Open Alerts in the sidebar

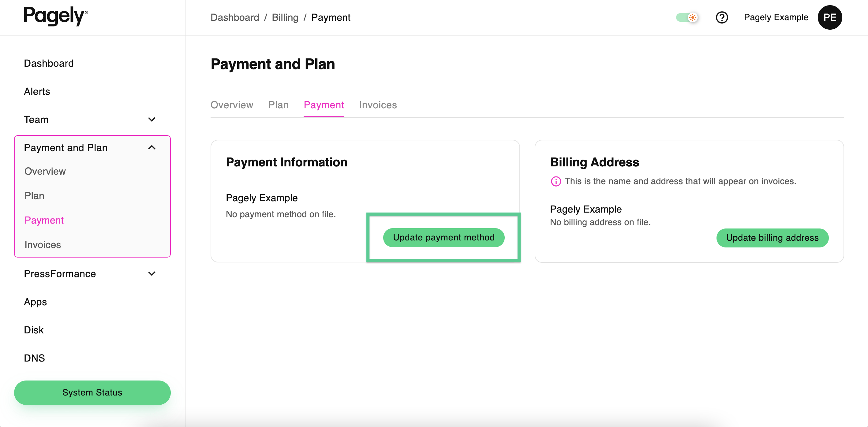(x=37, y=91)
